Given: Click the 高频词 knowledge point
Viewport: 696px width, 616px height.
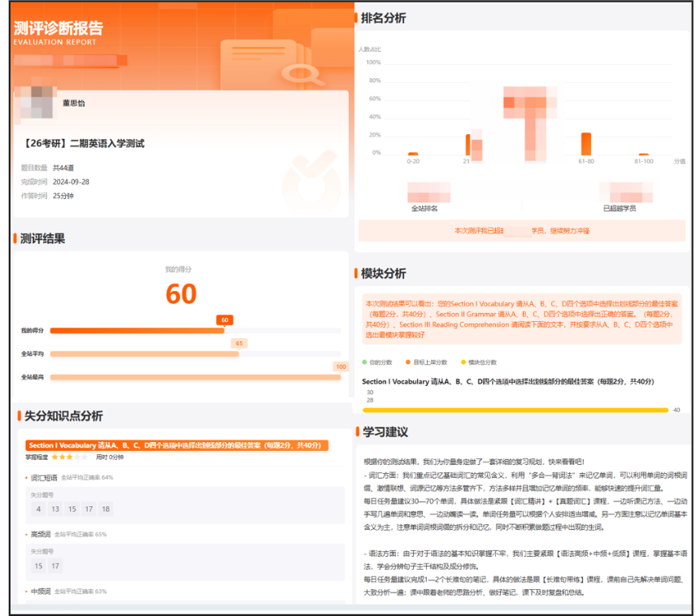Looking at the screenshot, I should pyautogui.click(x=41, y=535).
